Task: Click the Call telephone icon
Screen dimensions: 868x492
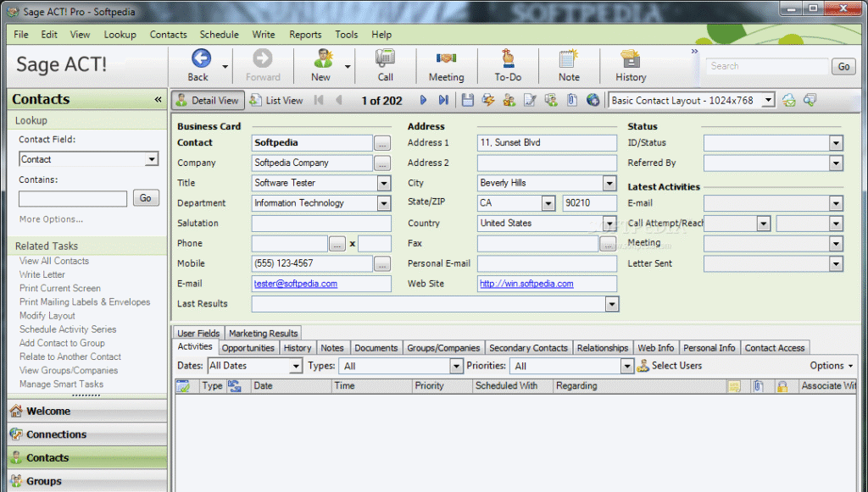Action: [386, 58]
